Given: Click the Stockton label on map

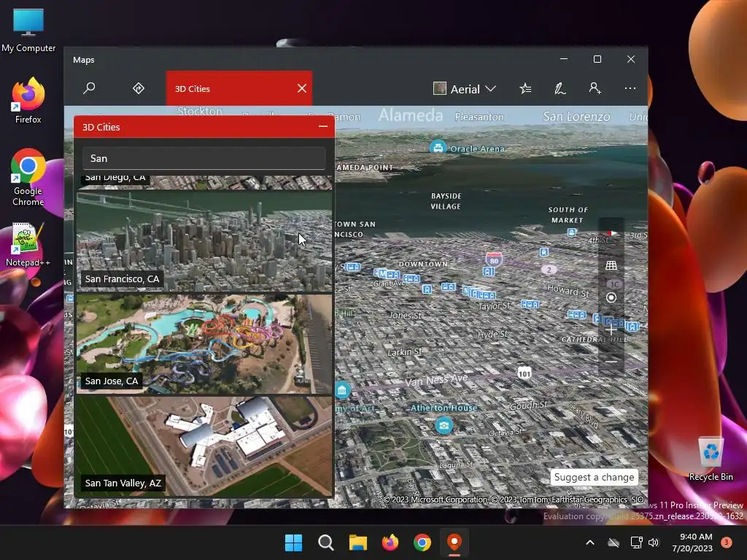Looking at the screenshot, I should (x=200, y=111).
